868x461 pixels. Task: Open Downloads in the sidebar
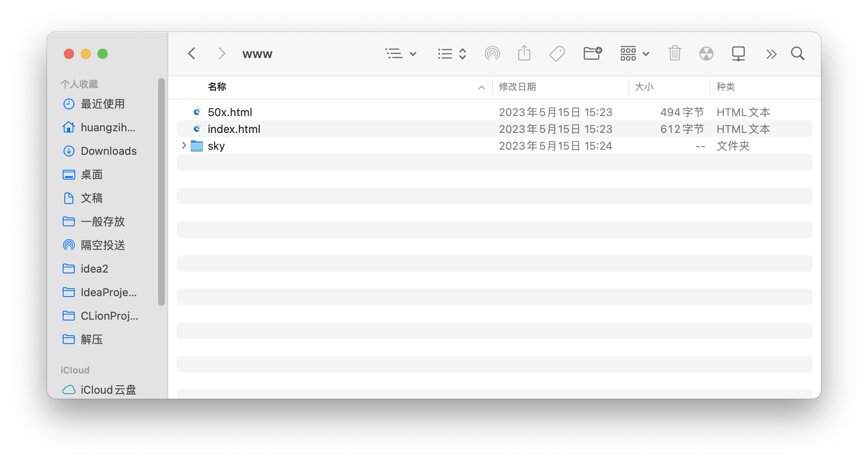[108, 151]
